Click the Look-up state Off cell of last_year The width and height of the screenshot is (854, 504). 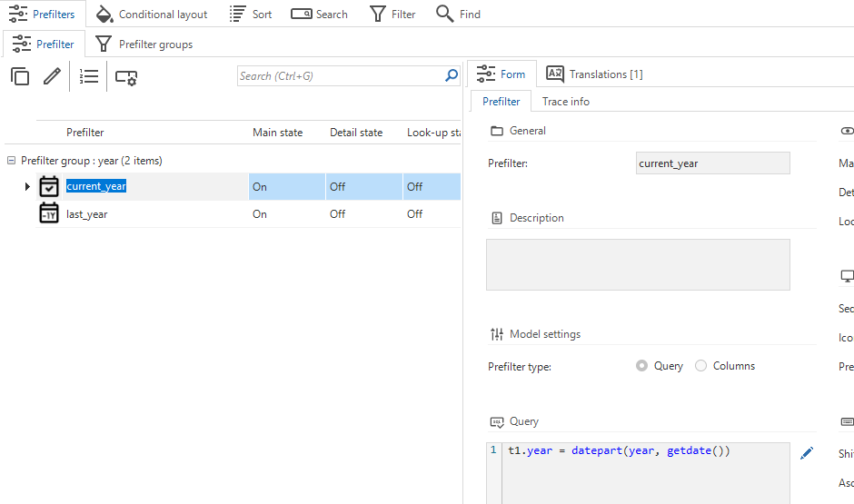[432, 214]
